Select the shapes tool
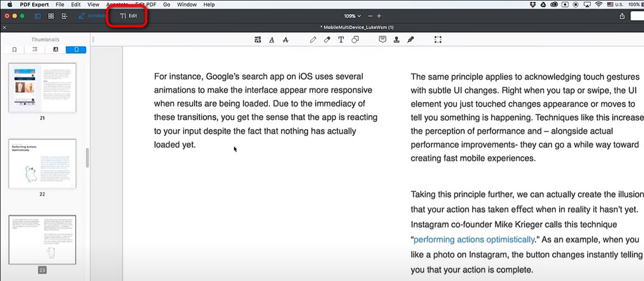The height and width of the screenshot is (281, 644). [x=355, y=40]
